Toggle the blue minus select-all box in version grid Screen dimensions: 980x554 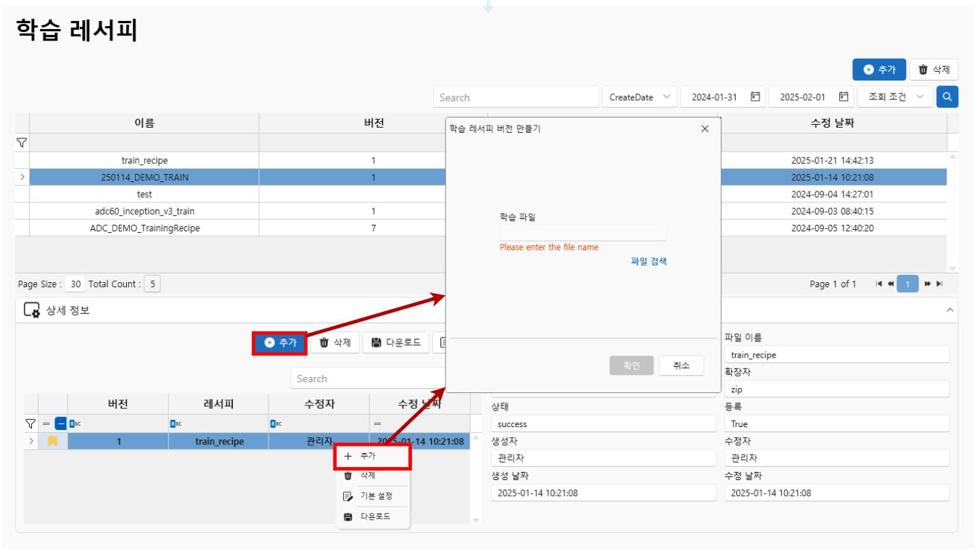click(60, 423)
